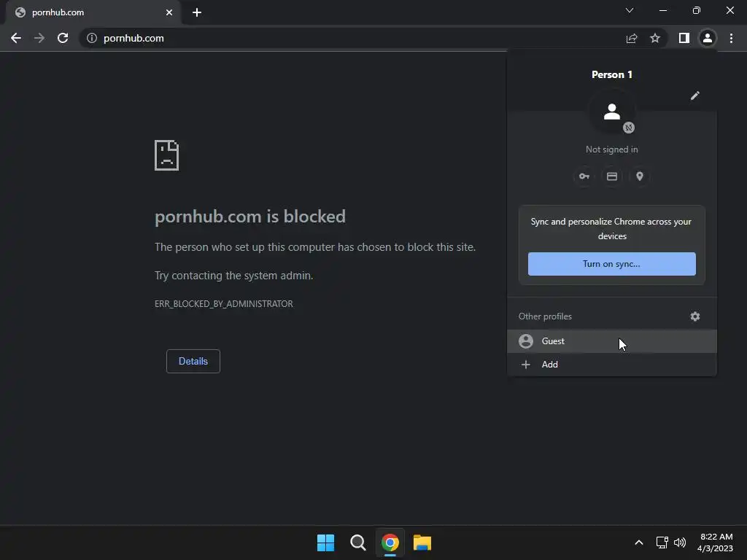This screenshot has height=560, width=747.
Task: Add a new profile
Action: pos(612,365)
